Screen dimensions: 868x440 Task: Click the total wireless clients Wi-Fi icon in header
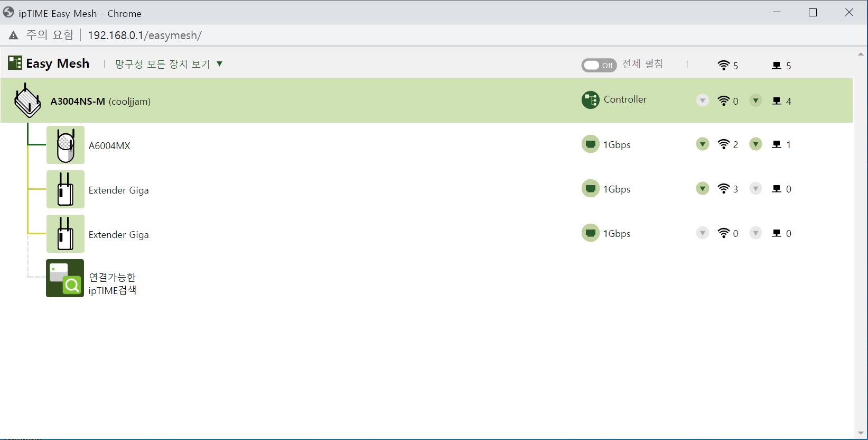pyautogui.click(x=723, y=66)
